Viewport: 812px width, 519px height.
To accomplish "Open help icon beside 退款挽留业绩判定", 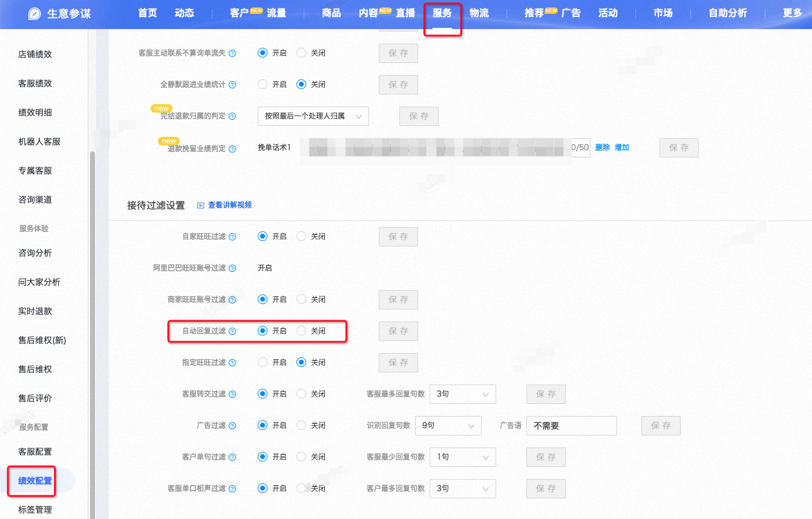I will [x=232, y=148].
